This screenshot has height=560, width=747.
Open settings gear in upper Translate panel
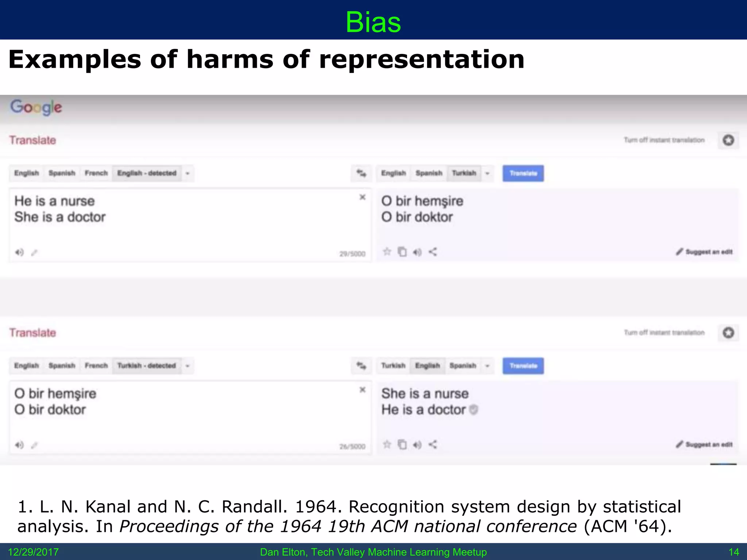tap(728, 140)
